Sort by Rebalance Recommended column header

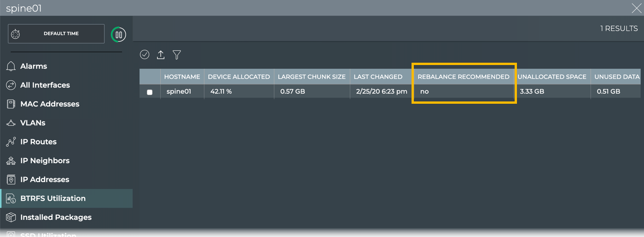point(464,77)
